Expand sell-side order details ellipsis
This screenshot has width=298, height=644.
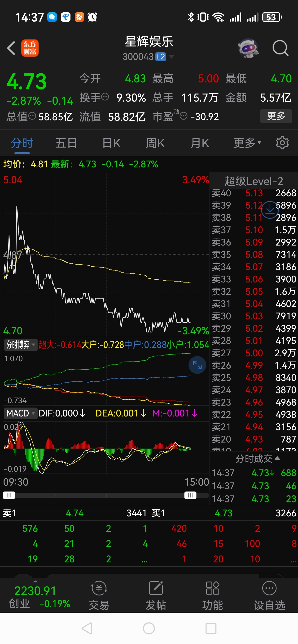(145, 559)
